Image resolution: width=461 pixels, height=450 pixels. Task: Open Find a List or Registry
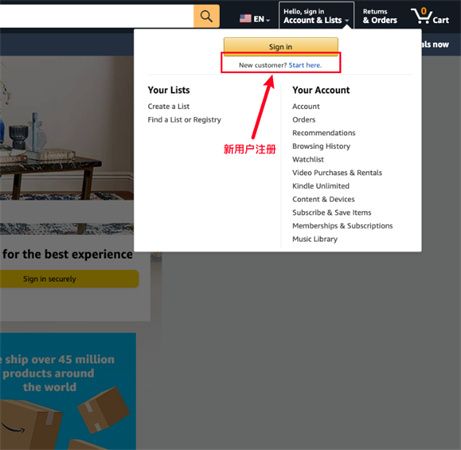[x=184, y=120]
